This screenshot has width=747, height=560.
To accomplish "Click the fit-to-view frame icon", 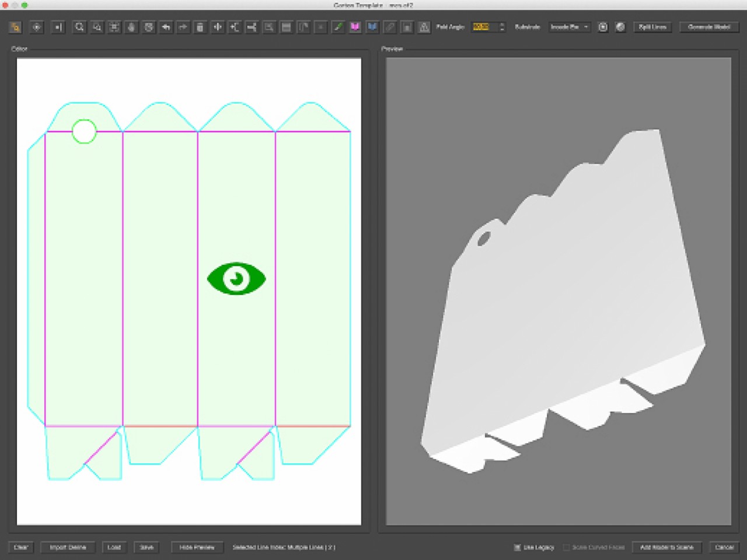I will coord(114,27).
